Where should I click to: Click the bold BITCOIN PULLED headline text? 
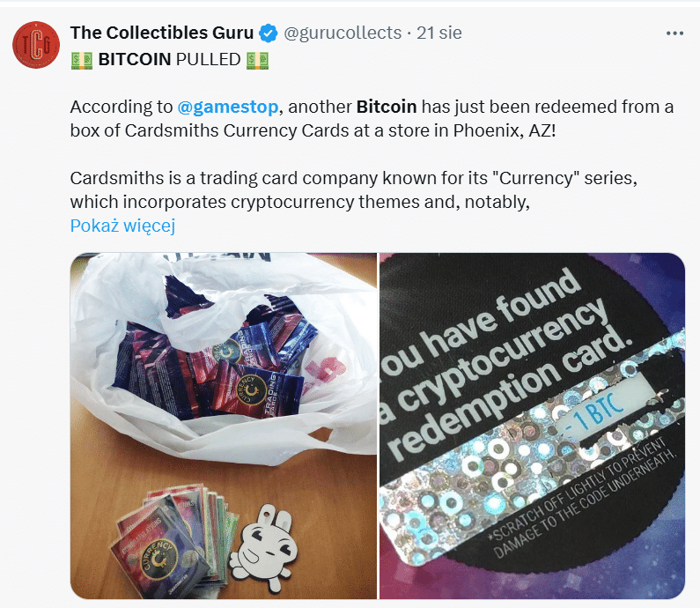[x=170, y=59]
